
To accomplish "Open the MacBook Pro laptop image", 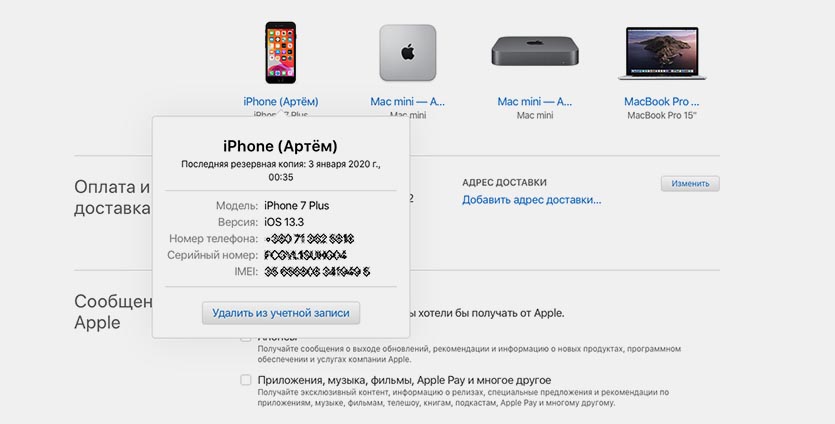I will tap(662, 53).
